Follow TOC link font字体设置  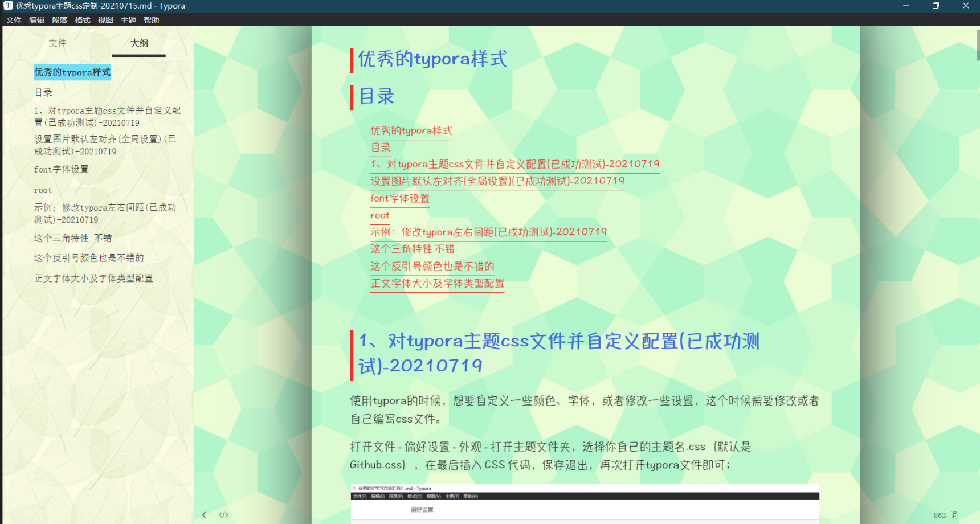tap(400, 199)
